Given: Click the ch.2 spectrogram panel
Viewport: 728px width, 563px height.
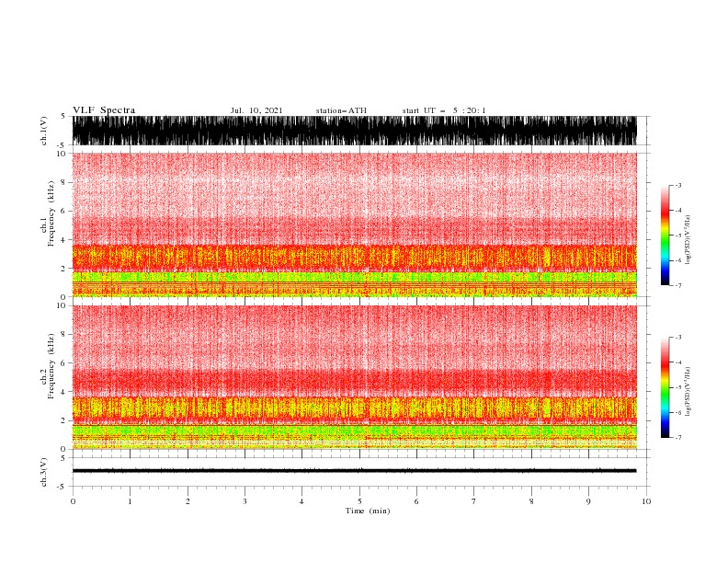Looking at the screenshot, I should pyautogui.click(x=354, y=377).
